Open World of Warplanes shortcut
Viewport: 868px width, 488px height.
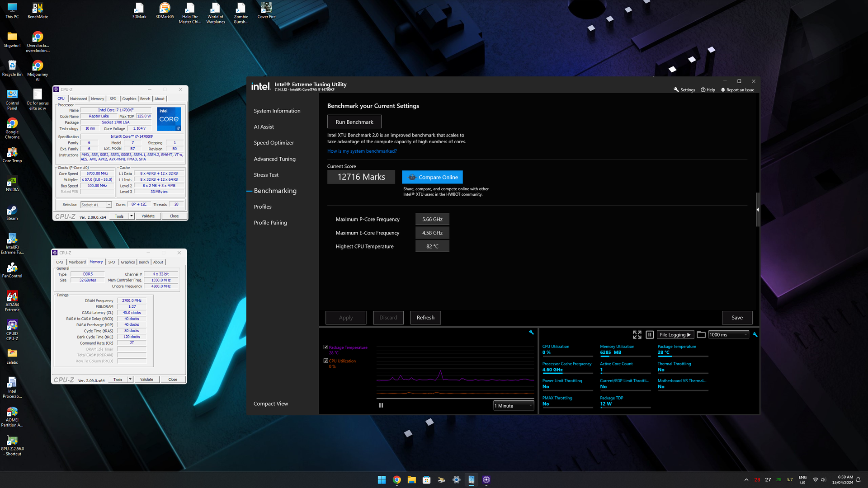tap(215, 14)
